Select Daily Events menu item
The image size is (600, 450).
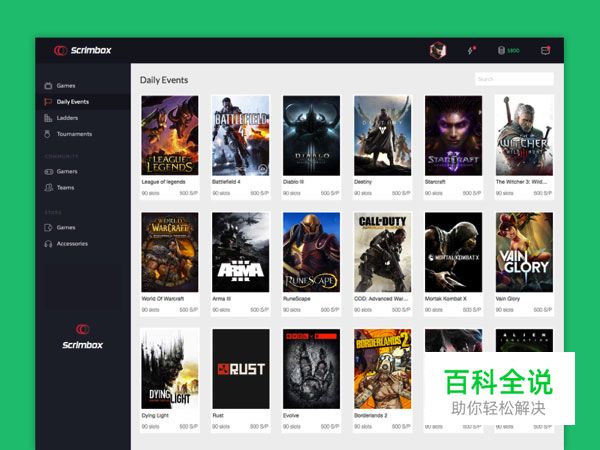[73, 102]
